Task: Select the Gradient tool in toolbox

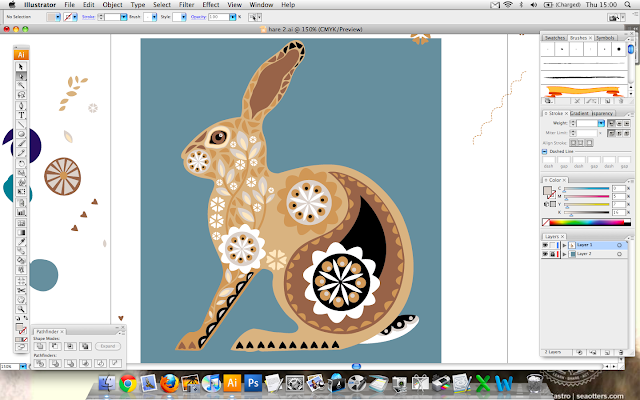Action: point(21,233)
